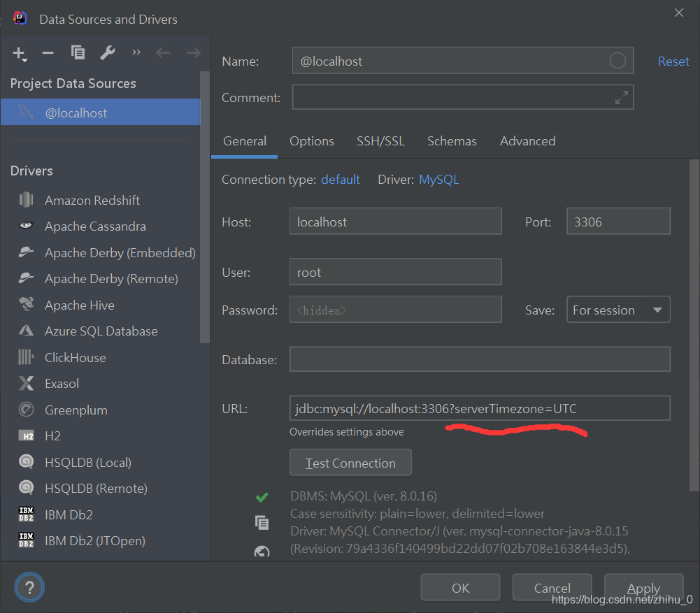Open driver settings wrench icon
700x613 pixels.
108,53
